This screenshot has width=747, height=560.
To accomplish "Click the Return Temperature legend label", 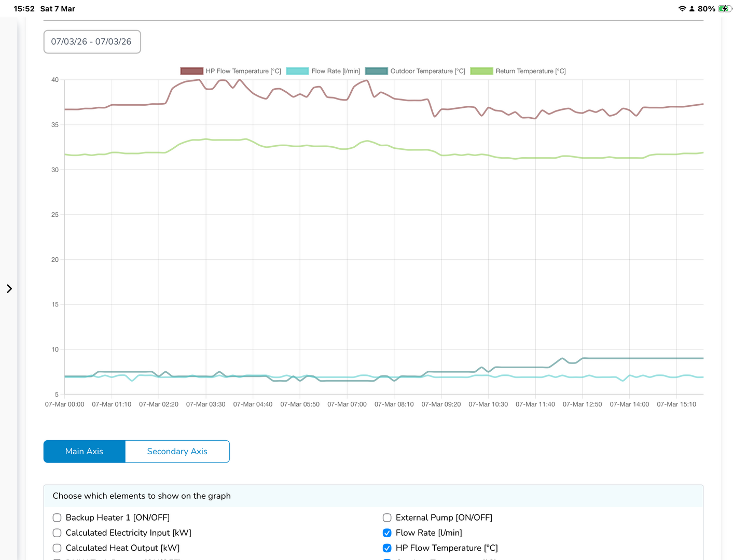I will pos(530,71).
